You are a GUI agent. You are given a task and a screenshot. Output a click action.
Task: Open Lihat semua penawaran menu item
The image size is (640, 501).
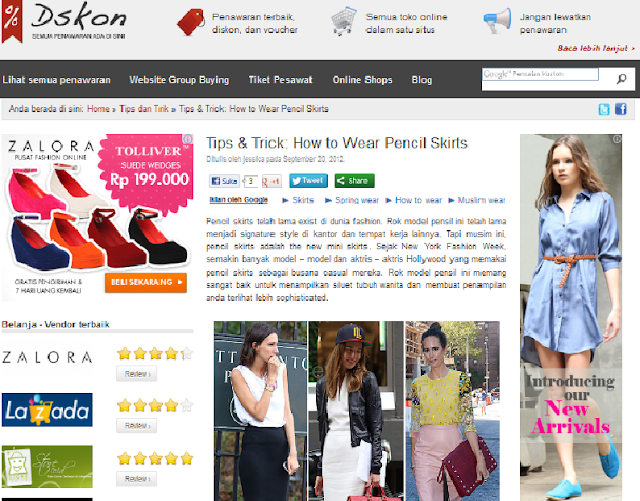click(x=56, y=80)
